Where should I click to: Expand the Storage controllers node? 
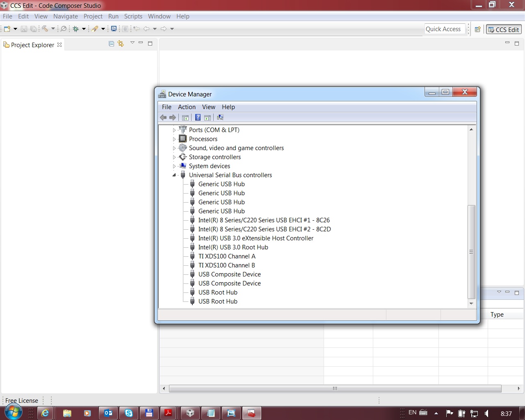[x=174, y=157]
